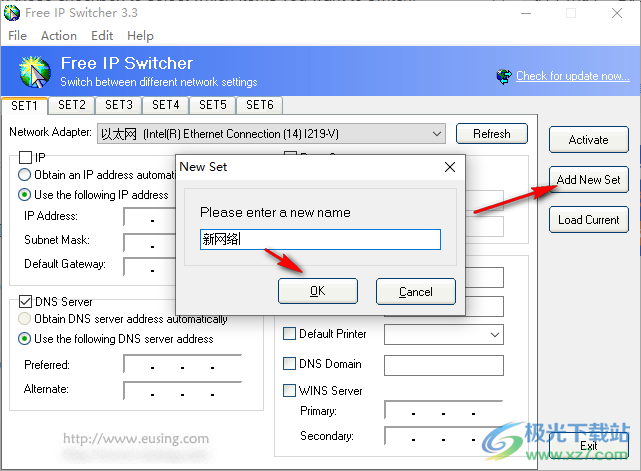Click the Add New Set button
641x471 pixels.
click(x=589, y=179)
